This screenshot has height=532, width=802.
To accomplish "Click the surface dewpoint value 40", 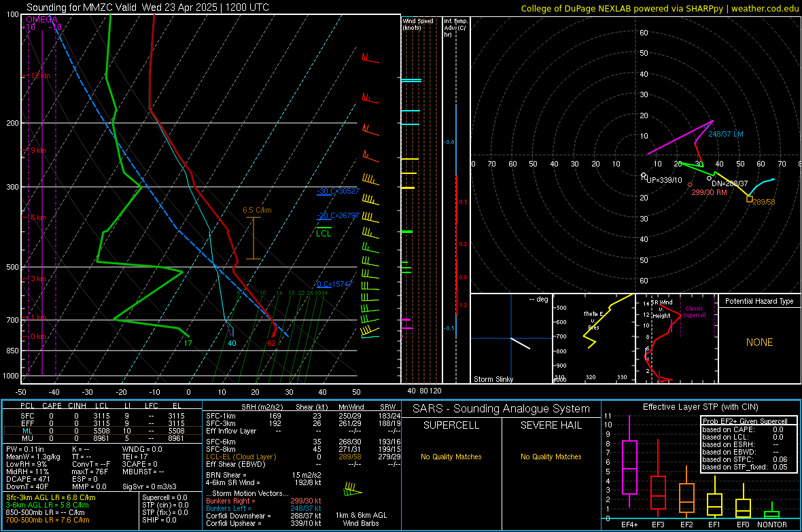I will pyautogui.click(x=232, y=343).
